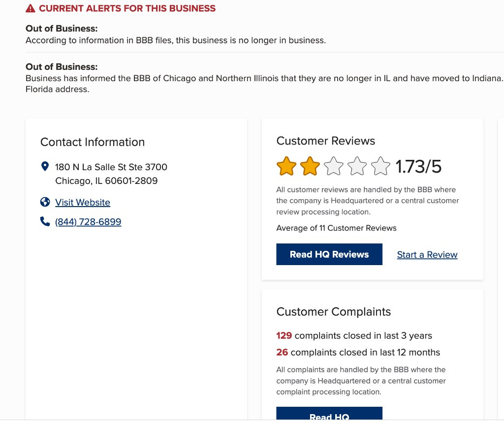Screen dimensions: 504x422
Task: Click the 26 complaints closed count
Action: point(282,352)
